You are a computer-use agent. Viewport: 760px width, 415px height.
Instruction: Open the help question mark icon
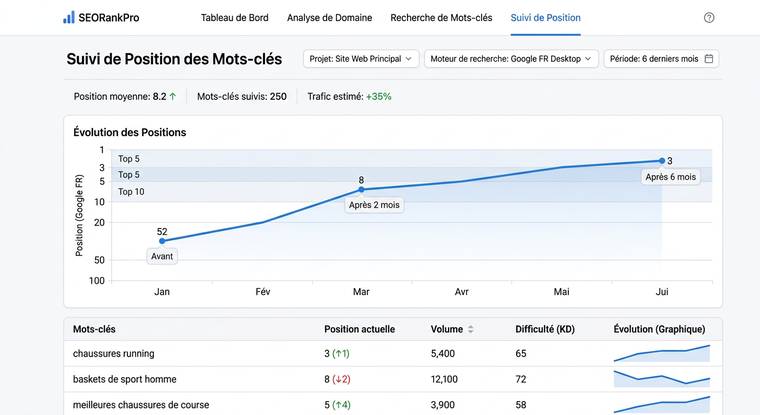coord(709,18)
